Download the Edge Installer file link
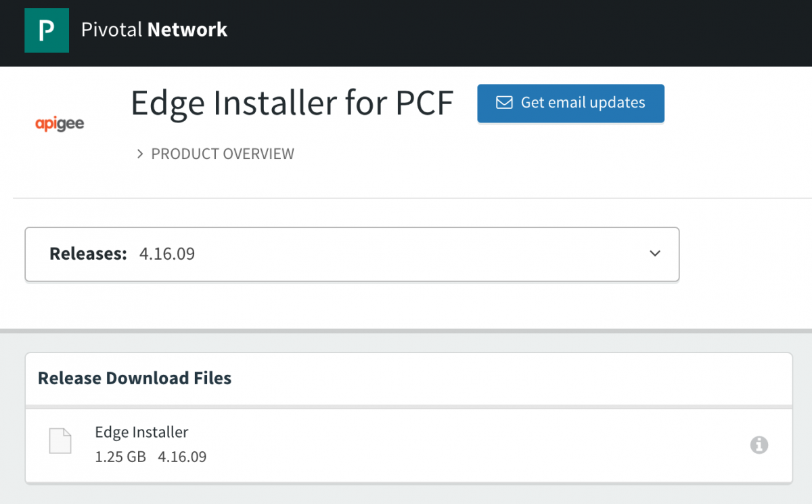 141,432
